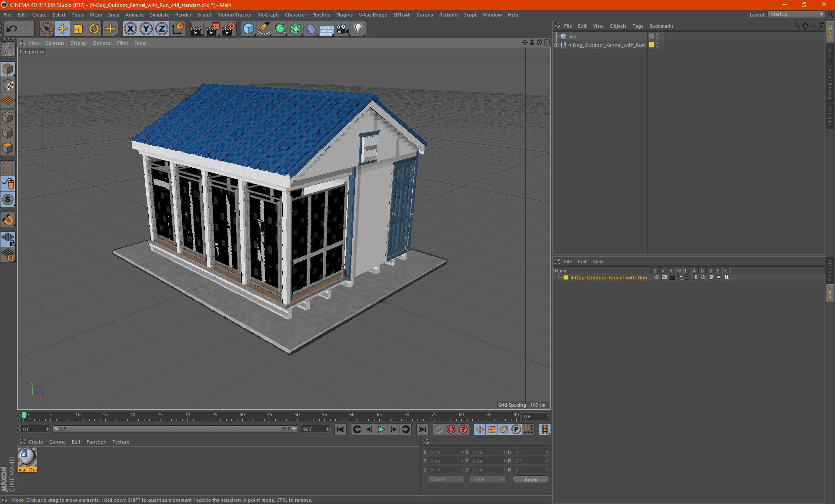The height and width of the screenshot is (504, 835).
Task: Open the Simulate menu
Action: click(x=160, y=15)
